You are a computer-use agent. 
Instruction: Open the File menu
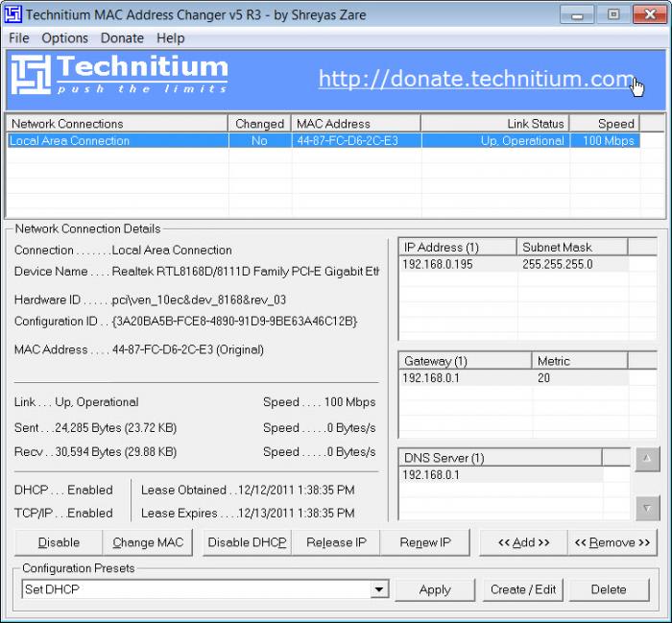coord(19,38)
